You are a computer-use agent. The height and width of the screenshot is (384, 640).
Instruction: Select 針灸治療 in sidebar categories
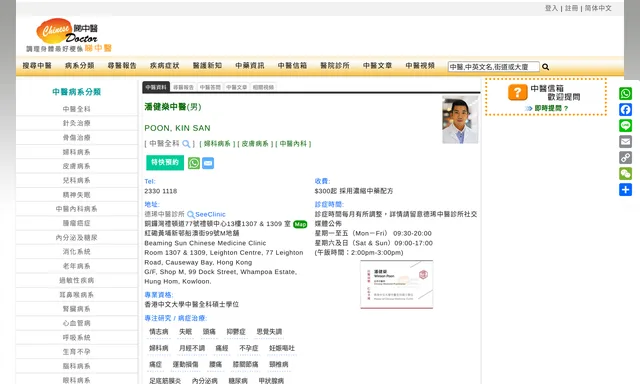click(77, 123)
